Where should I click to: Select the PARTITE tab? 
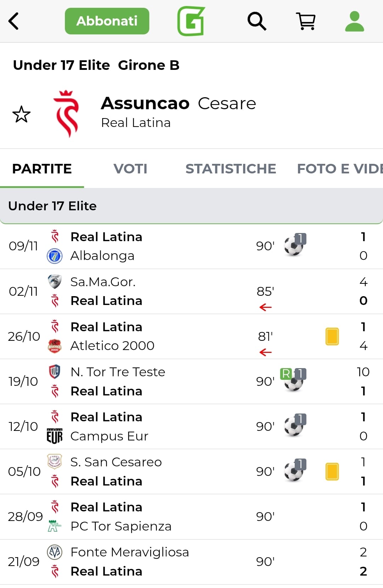point(42,169)
